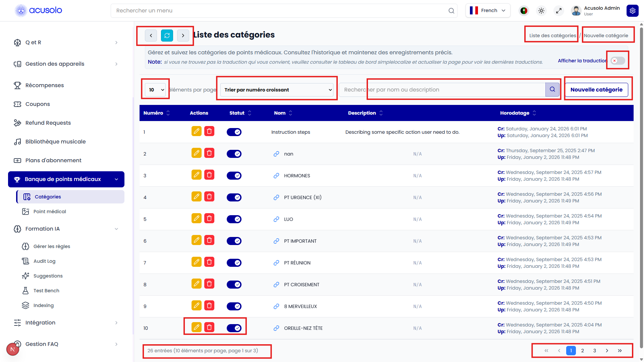644x362 pixels.
Task: Click the Nouvelle catégorie button
Action: pyautogui.click(x=597, y=89)
